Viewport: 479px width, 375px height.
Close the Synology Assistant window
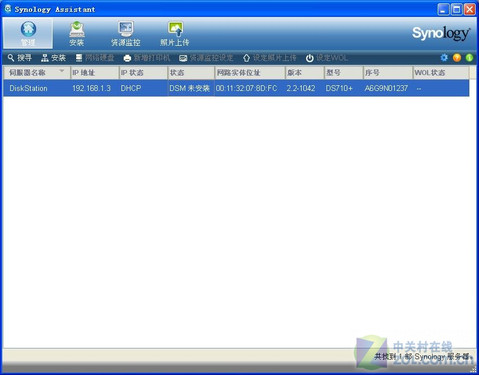pyautogui.click(x=470, y=9)
